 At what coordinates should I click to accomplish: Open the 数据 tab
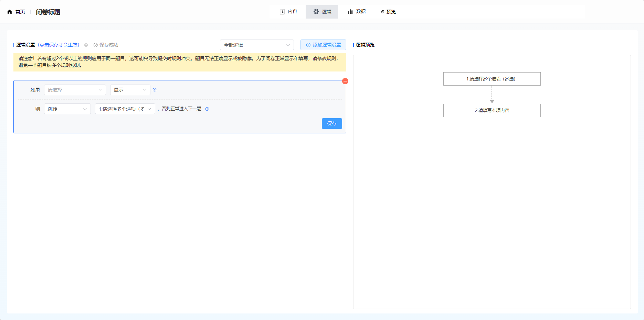pos(357,12)
